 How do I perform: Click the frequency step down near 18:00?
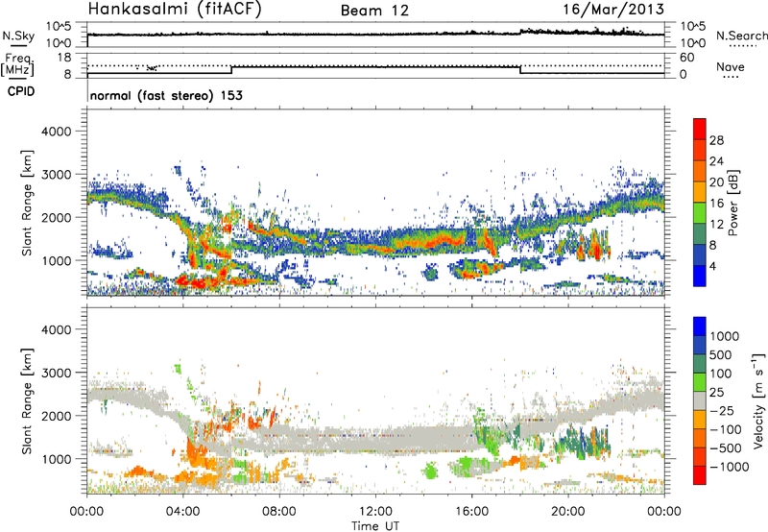pos(519,70)
